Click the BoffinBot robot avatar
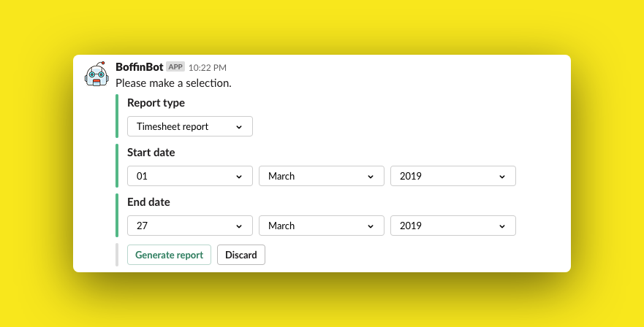The height and width of the screenshot is (327, 644). click(97, 74)
